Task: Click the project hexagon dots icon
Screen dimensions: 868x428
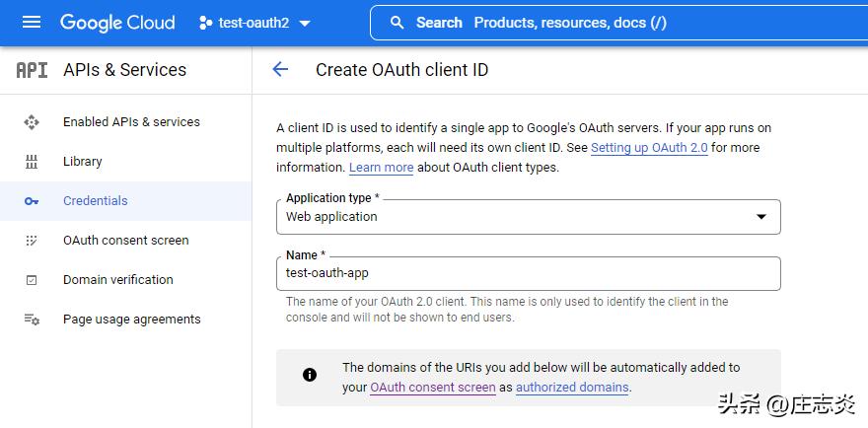Action: (205, 23)
